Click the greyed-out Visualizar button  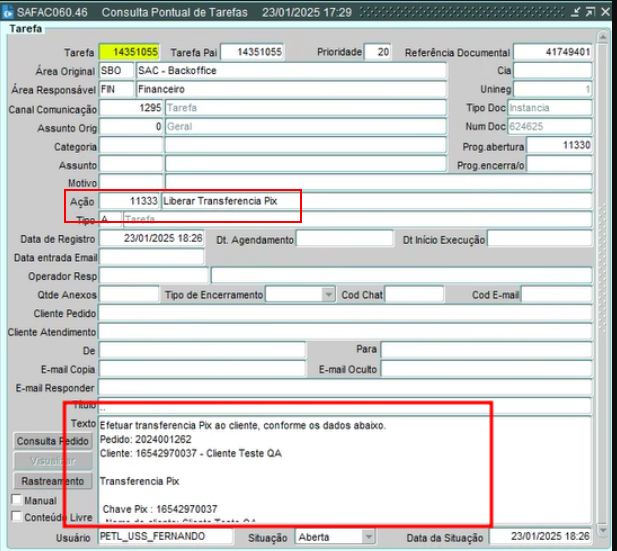[53, 461]
